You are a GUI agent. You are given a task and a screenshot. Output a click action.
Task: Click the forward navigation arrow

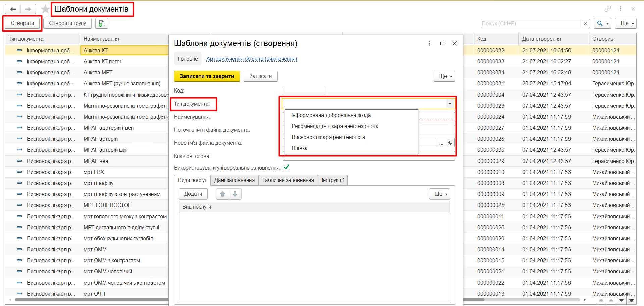coord(28,9)
